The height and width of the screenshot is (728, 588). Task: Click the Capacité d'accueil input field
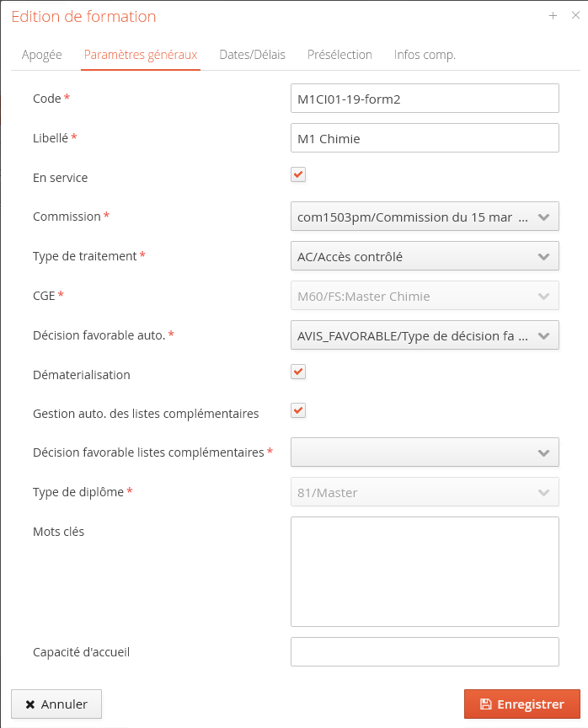click(x=425, y=651)
